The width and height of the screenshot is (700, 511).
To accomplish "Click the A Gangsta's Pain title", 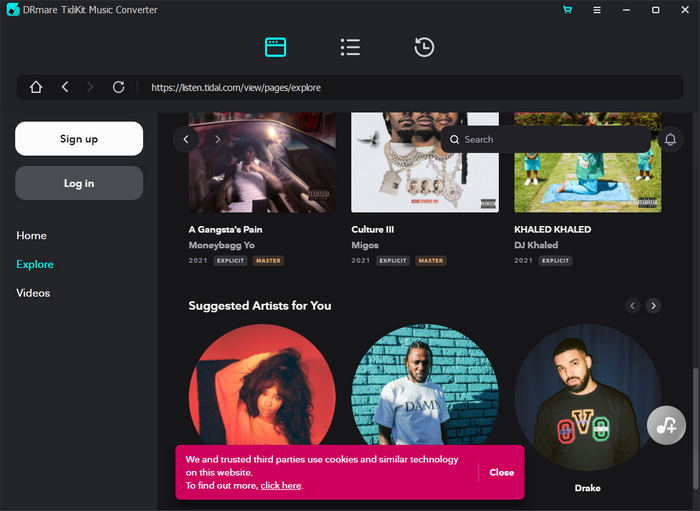I will 225,229.
